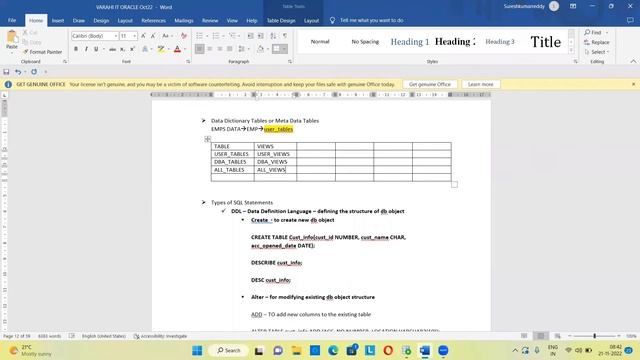Image resolution: width=640 pixels, height=360 pixels.
Task: Click Get genuine Office button
Action: pos(430,84)
